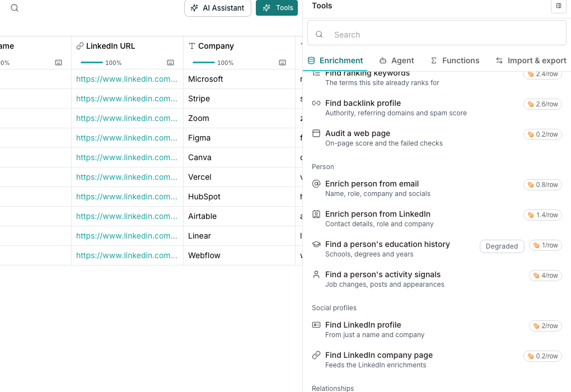Open the LinkedIn link in Microsoft row

(x=127, y=79)
